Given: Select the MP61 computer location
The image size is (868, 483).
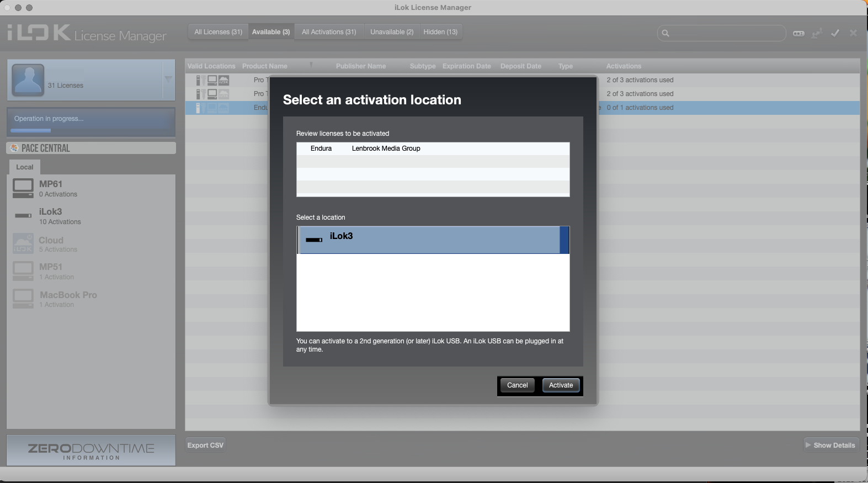Looking at the screenshot, I should (x=91, y=188).
